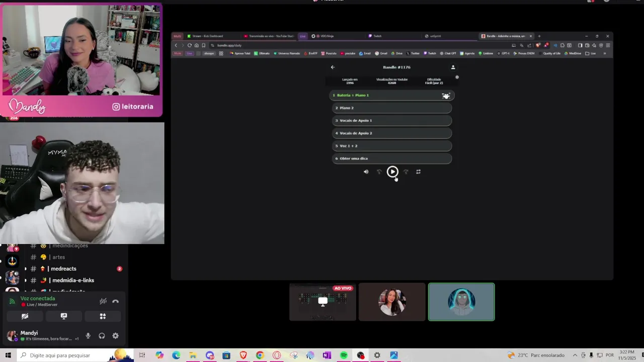
Task: Skip to previous instrument in Bandle player
Action: [x=379, y=172]
